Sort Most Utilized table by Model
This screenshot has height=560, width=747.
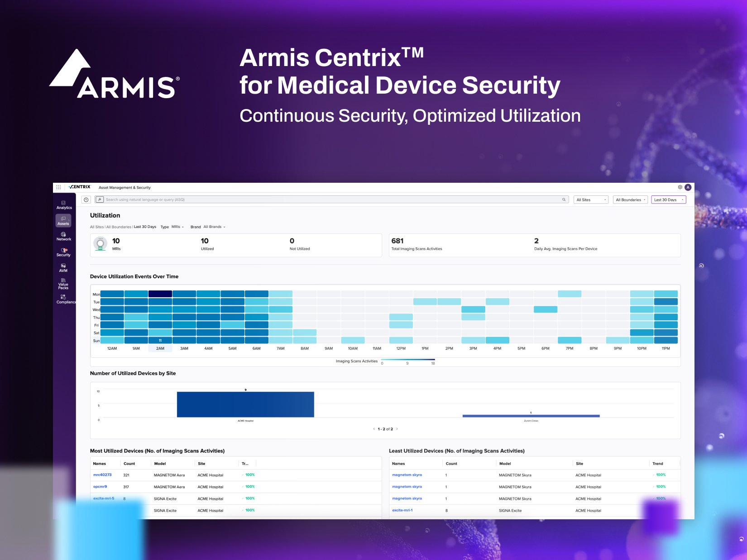click(160, 464)
